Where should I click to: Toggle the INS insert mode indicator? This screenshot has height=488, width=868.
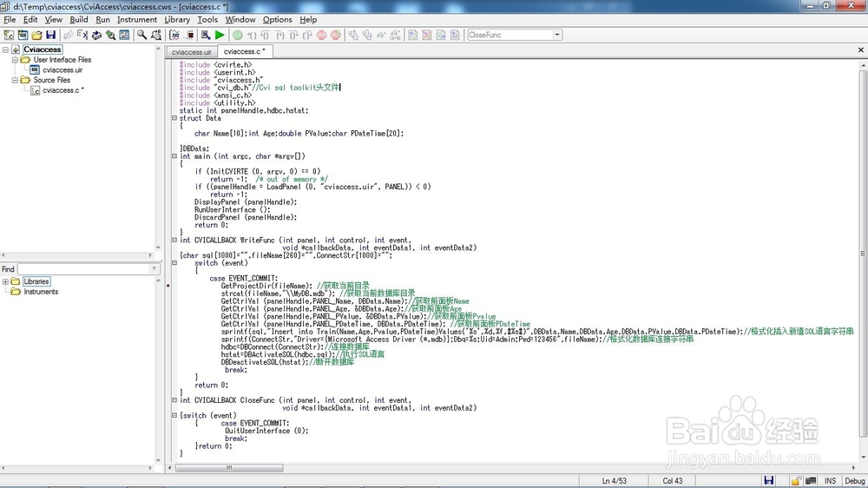coord(830,481)
